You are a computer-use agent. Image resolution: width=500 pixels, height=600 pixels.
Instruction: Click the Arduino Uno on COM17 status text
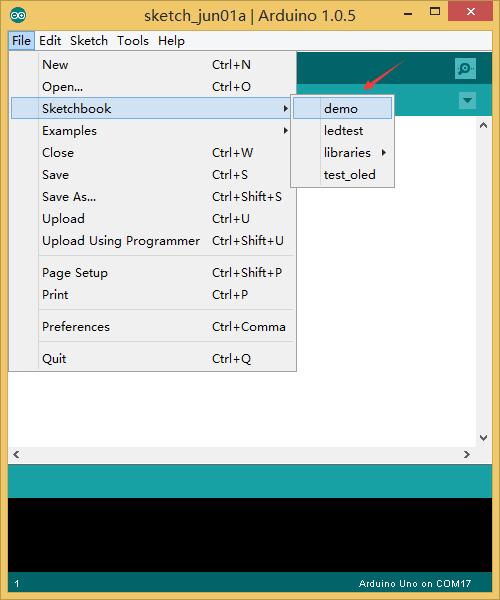point(415,584)
